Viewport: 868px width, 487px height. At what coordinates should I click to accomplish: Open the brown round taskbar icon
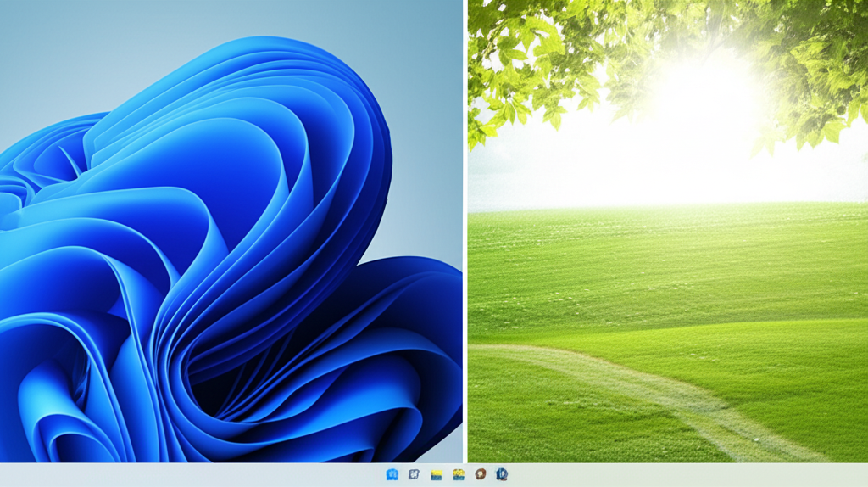[x=480, y=475]
